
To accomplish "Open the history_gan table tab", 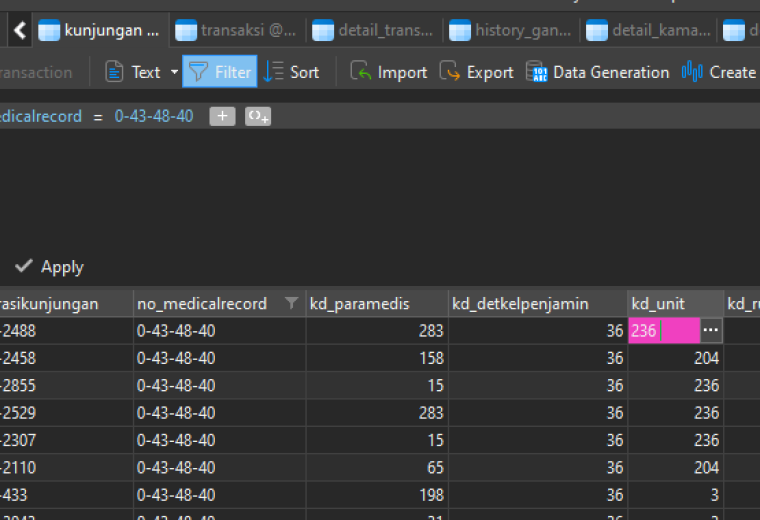I will [x=510, y=30].
